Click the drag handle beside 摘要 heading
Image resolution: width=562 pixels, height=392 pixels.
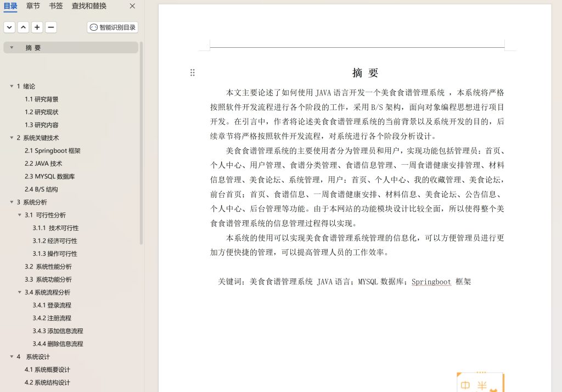click(x=193, y=73)
